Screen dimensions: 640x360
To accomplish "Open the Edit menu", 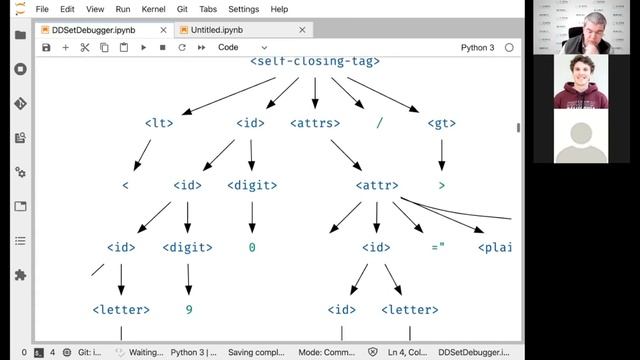I will tap(67, 9).
